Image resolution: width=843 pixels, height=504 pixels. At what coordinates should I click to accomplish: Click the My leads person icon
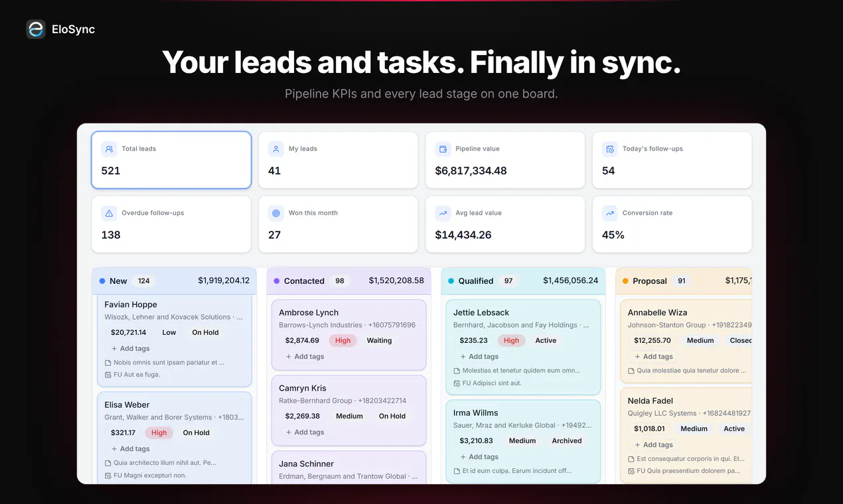276,149
